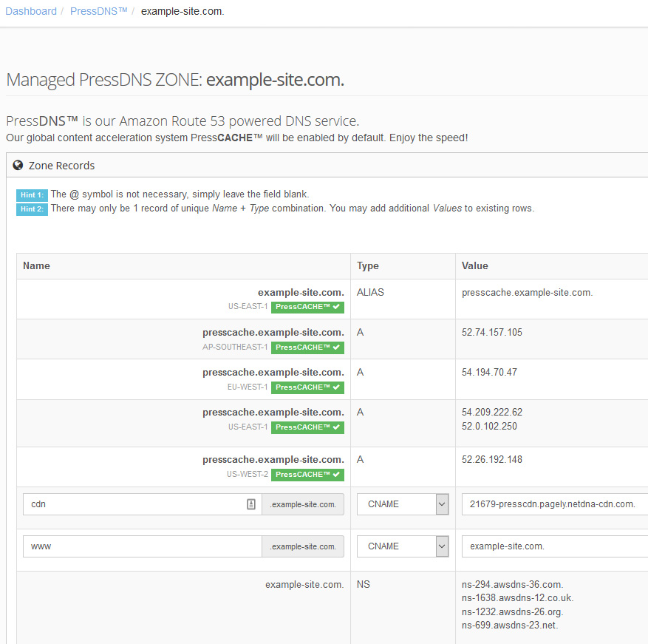
Task: Toggle PressCACHE badge on the ALIAS record
Action: [x=307, y=307]
